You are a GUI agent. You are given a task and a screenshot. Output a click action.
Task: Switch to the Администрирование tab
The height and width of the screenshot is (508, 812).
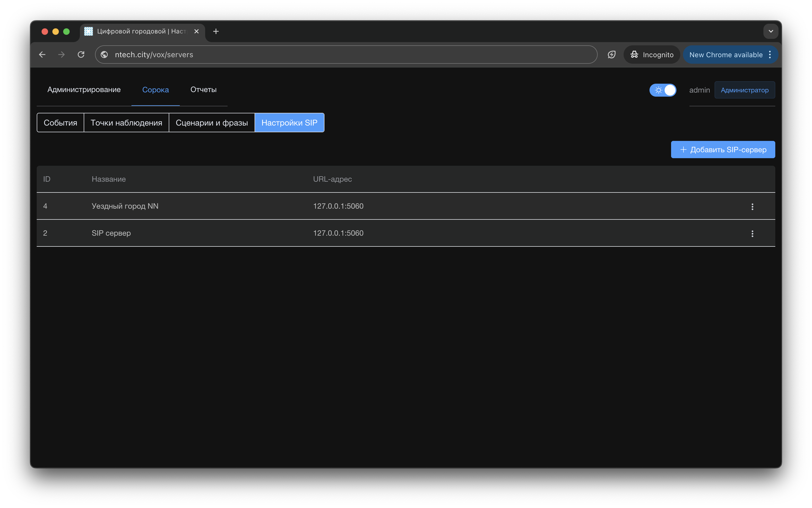(x=84, y=90)
